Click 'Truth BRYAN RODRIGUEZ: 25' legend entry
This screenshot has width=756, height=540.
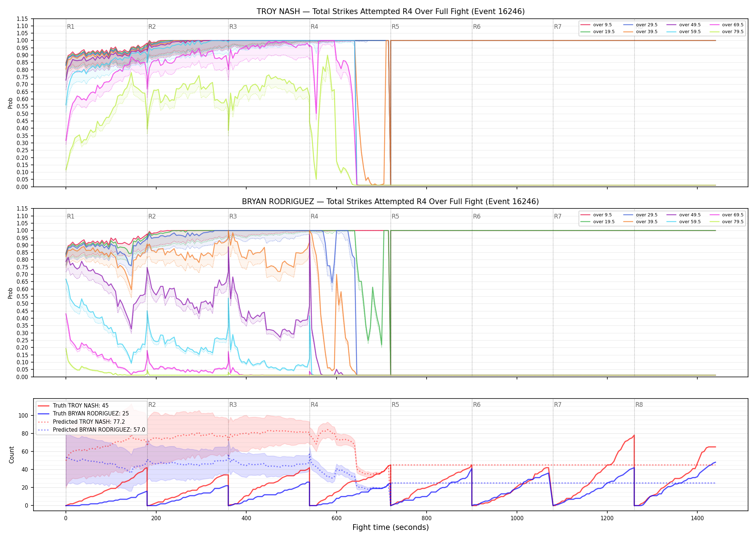[x=83, y=414]
